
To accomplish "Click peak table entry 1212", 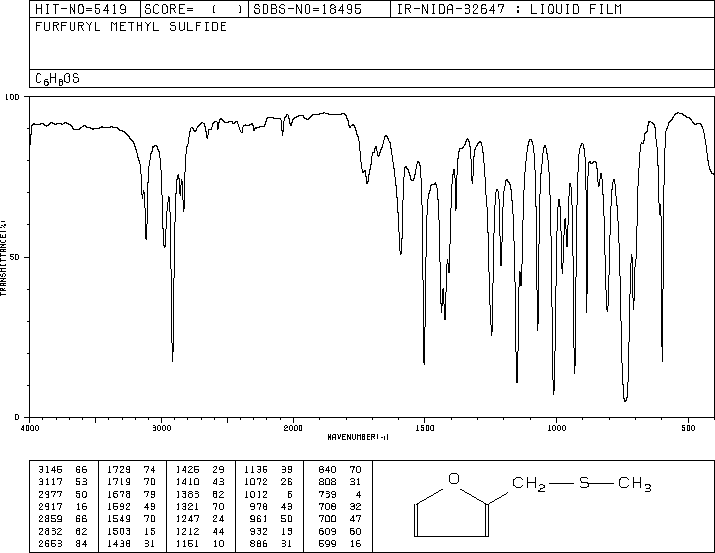I will click(187, 531).
